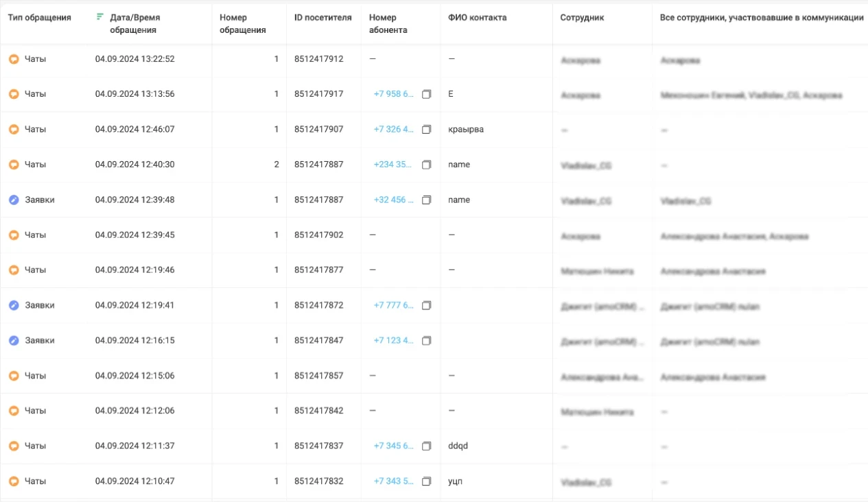
Task: Click the Сотрудник column header
Action: click(x=582, y=18)
